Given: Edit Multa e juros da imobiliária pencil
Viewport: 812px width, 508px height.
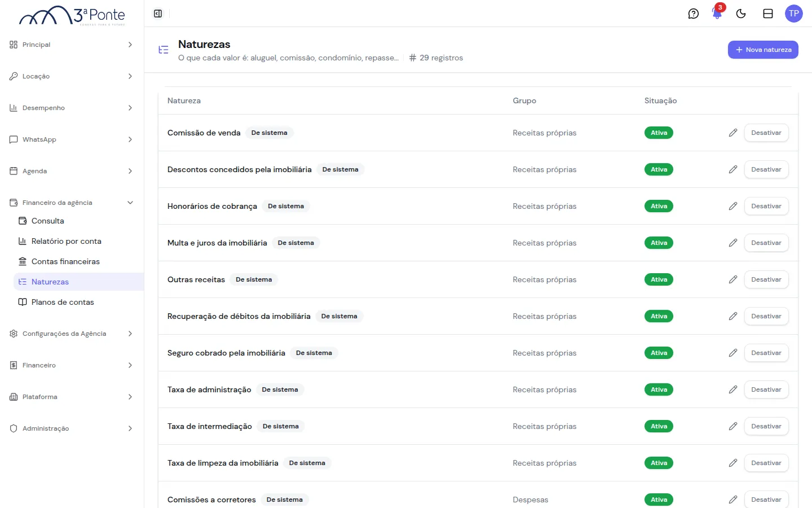Looking at the screenshot, I should pos(733,243).
